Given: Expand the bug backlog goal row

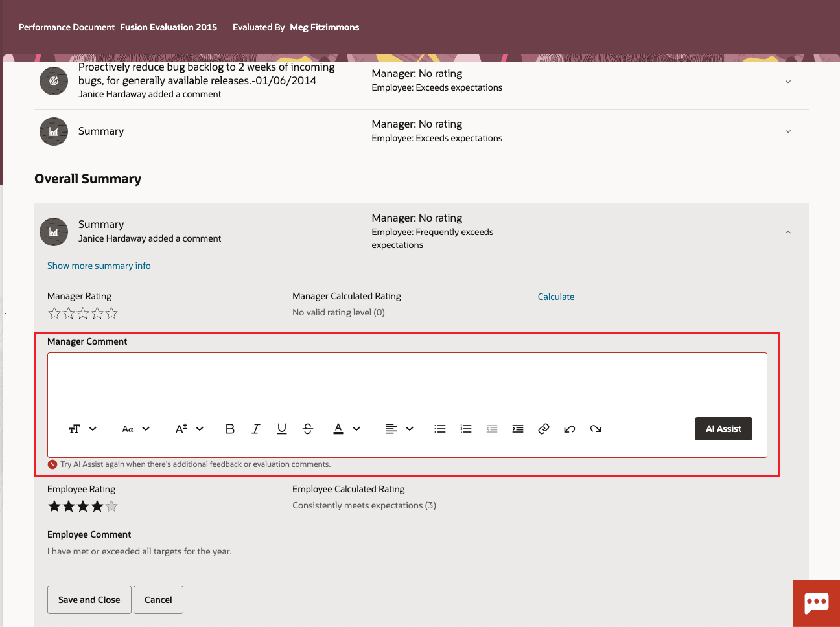Looking at the screenshot, I should [x=788, y=82].
